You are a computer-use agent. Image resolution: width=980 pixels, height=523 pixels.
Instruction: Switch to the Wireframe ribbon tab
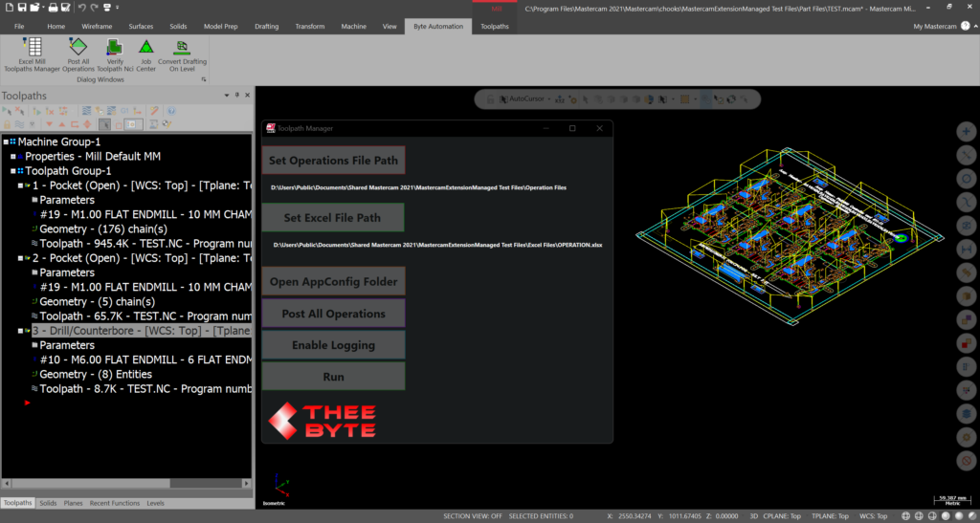(97, 27)
